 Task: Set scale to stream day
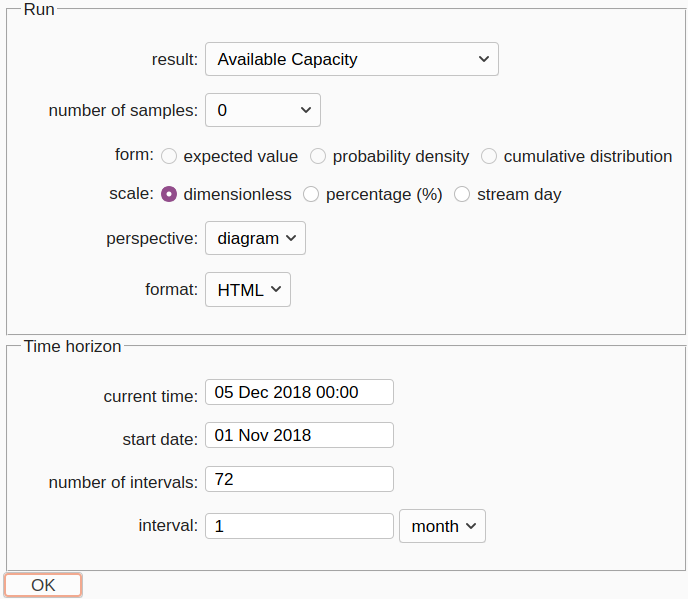coord(462,194)
